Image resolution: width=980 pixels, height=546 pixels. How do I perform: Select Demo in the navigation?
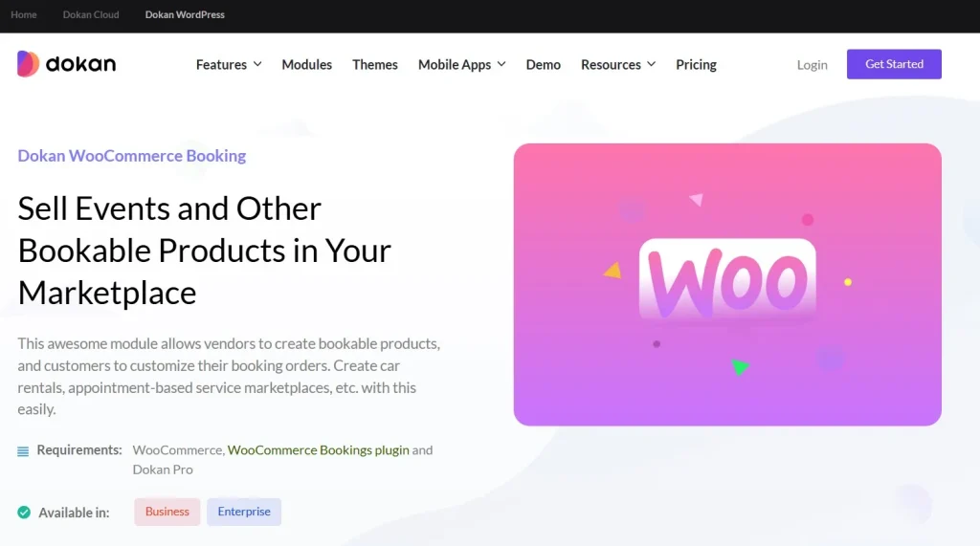pyautogui.click(x=544, y=65)
